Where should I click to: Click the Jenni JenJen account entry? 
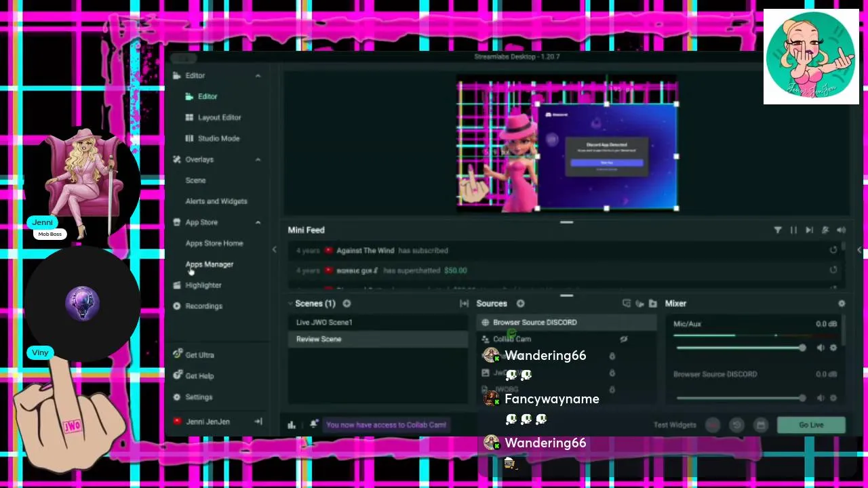tap(201, 422)
